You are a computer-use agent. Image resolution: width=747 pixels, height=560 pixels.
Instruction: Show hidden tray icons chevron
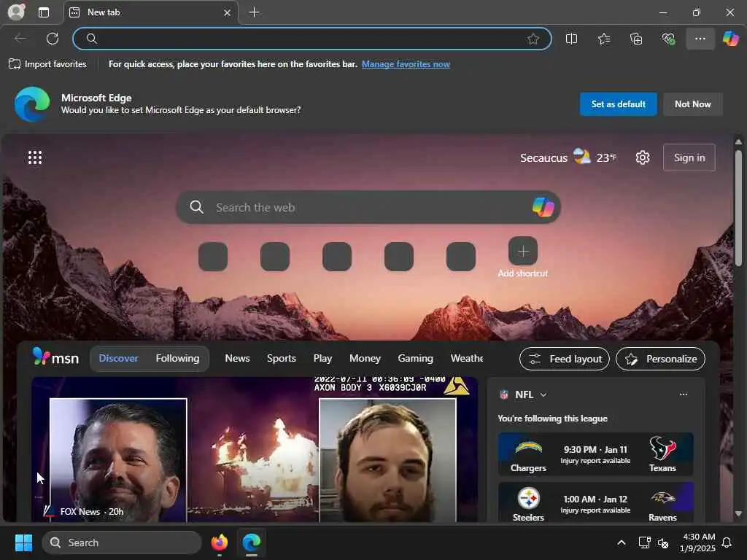[x=622, y=542]
